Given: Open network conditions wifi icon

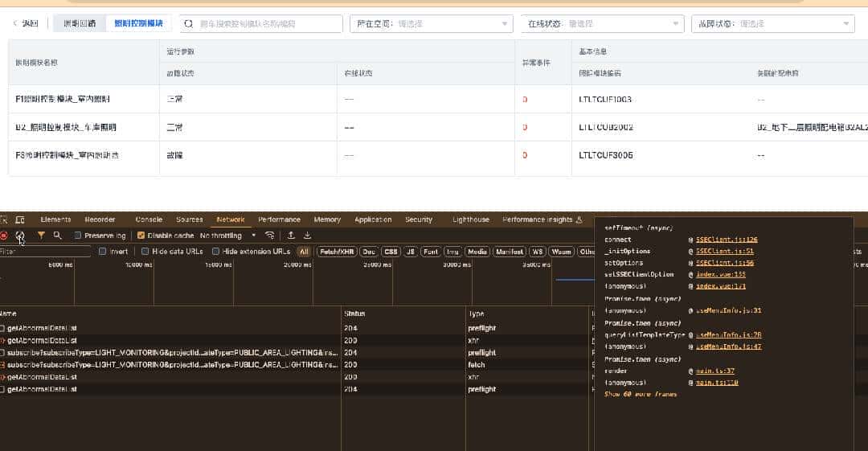Looking at the screenshot, I should pyautogui.click(x=270, y=236).
